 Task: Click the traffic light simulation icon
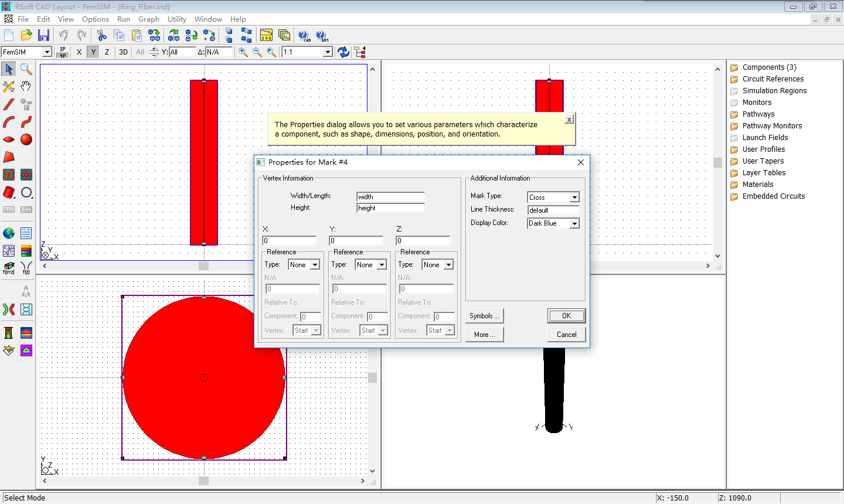pyautogui.click(x=9, y=333)
